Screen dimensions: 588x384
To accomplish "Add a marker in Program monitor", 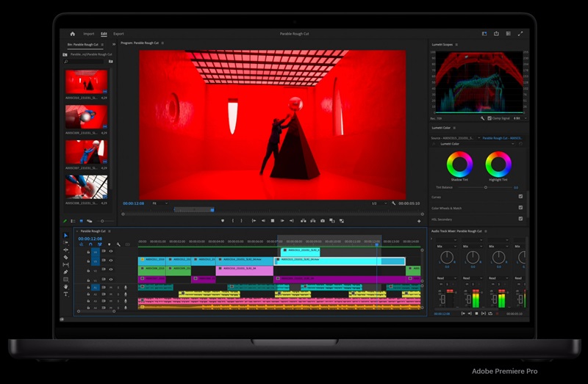I will pos(223,221).
